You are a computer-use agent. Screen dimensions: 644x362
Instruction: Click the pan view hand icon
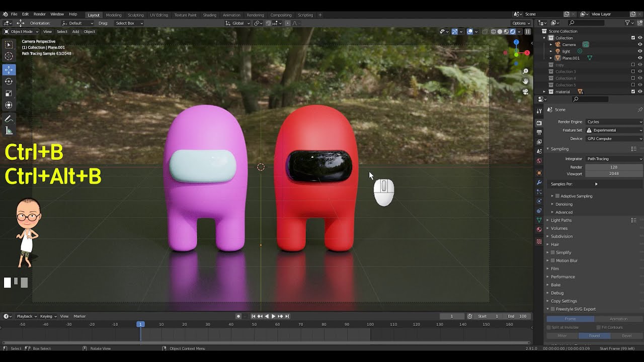(x=526, y=81)
